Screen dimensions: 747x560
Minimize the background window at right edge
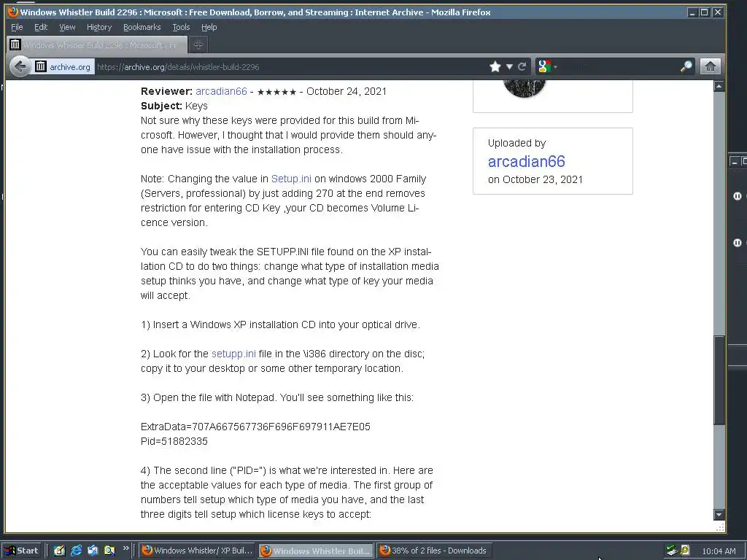735,162
